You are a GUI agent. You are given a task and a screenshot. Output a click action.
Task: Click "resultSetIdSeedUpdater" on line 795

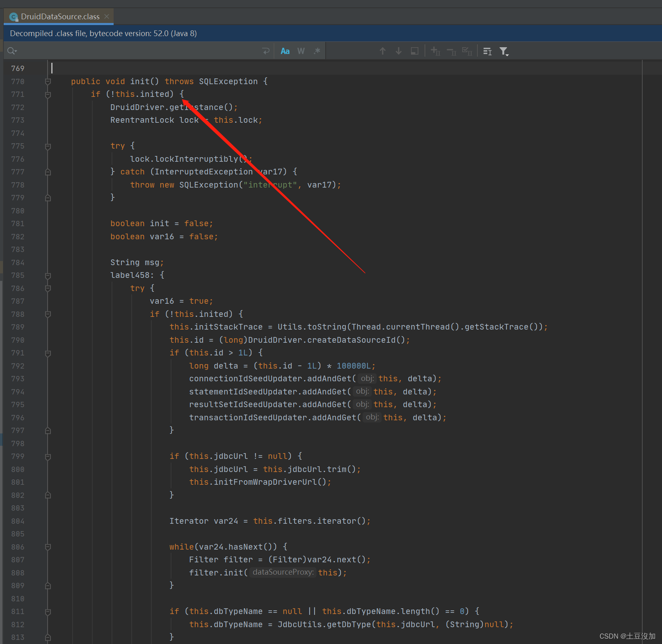tap(243, 404)
